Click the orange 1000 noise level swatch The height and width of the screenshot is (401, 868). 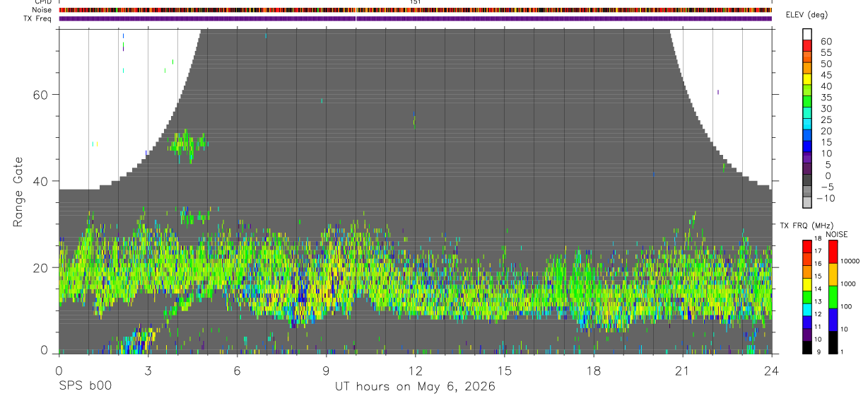[831, 274]
